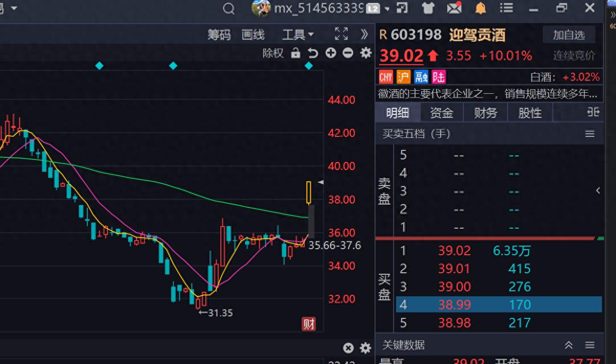Open chart settings gear near 除权

pyautogui.click(x=366, y=53)
